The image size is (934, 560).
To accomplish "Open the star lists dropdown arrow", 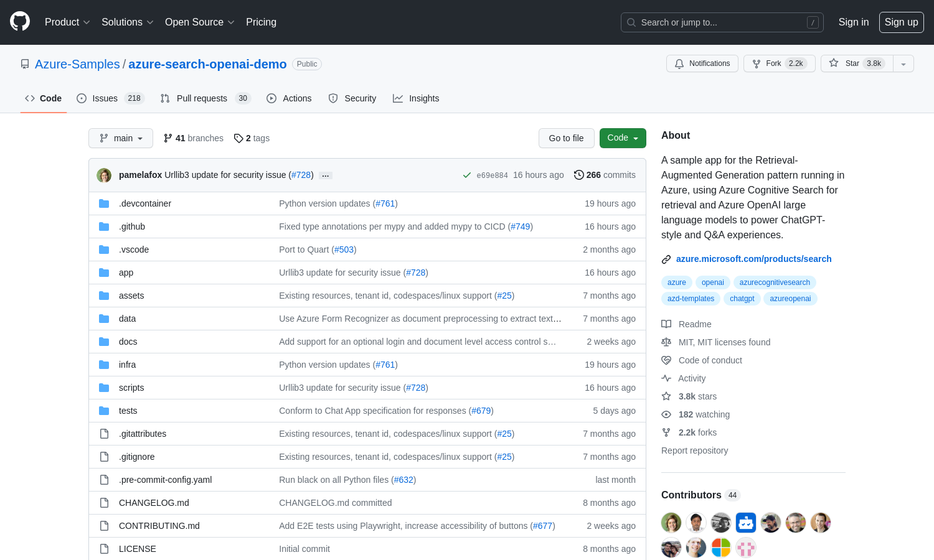I will pyautogui.click(x=903, y=64).
